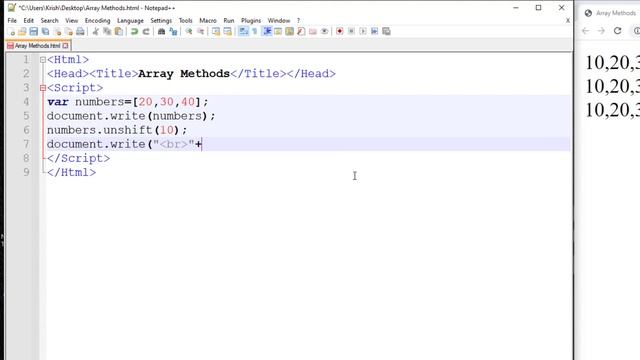Open the Tools menu
The image size is (640, 360).
click(x=185, y=20)
